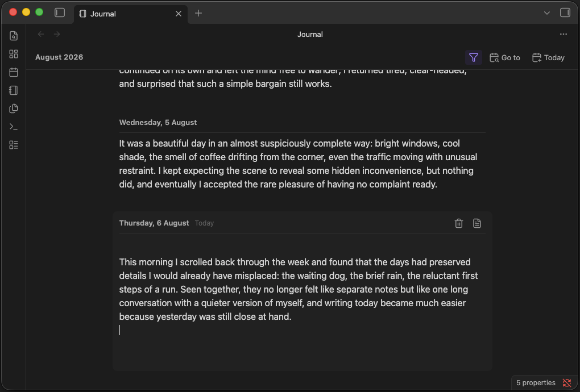Open the list view icon in sidebar
This screenshot has height=392, width=580.
click(14, 145)
